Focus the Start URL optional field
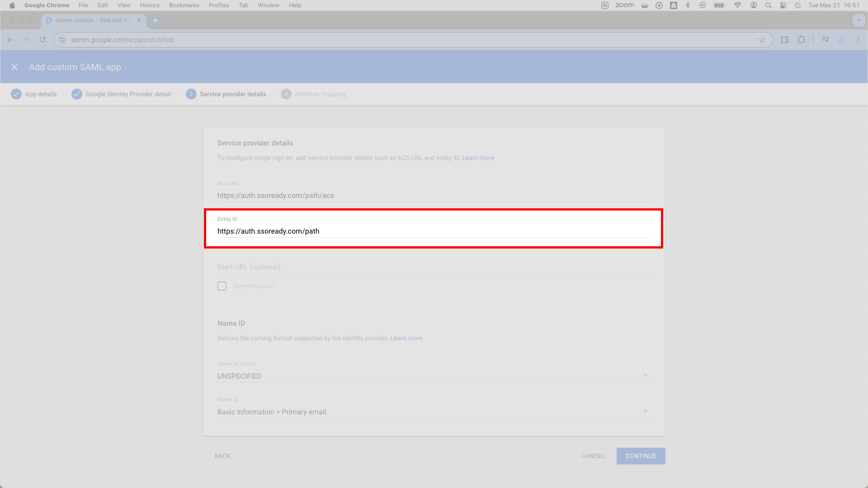 click(434, 267)
